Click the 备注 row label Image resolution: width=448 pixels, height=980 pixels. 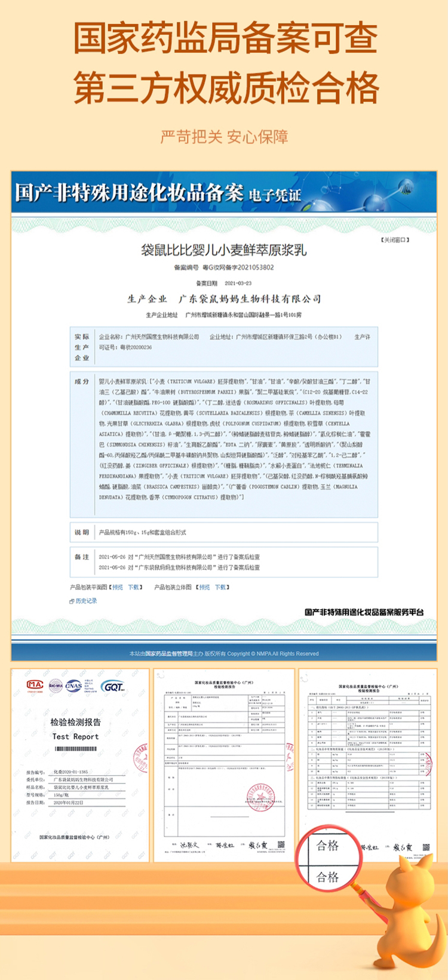82,557
